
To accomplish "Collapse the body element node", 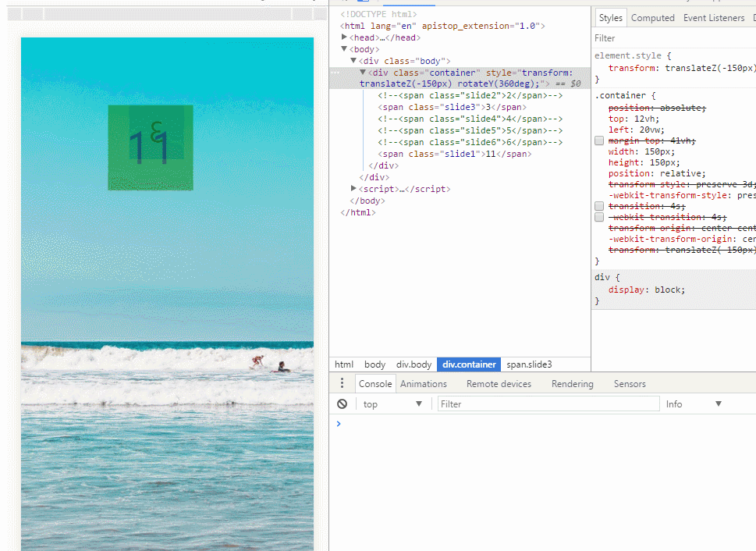I will [x=344, y=48].
